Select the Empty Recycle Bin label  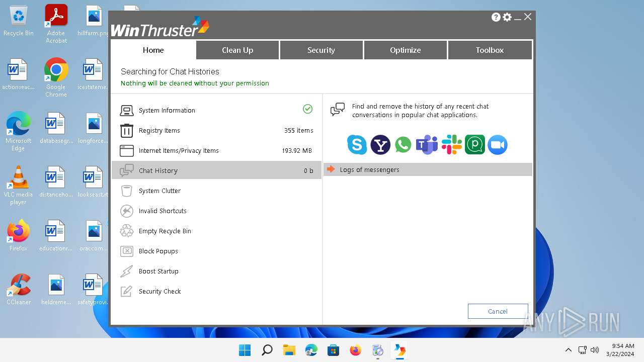click(x=165, y=231)
